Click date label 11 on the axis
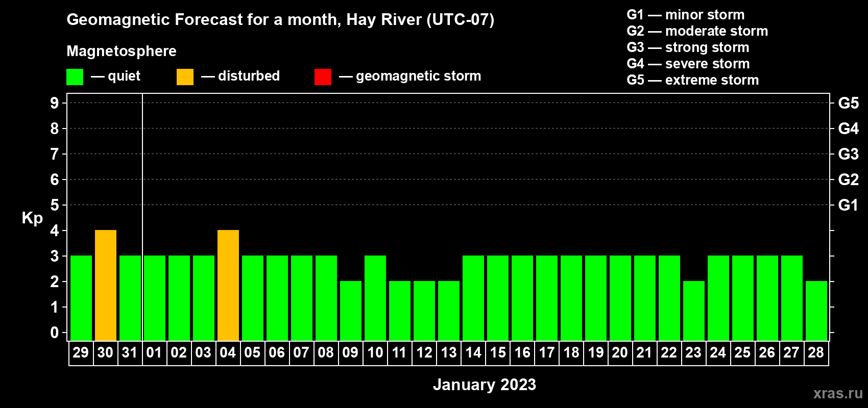The width and height of the screenshot is (868, 408). 399,352
